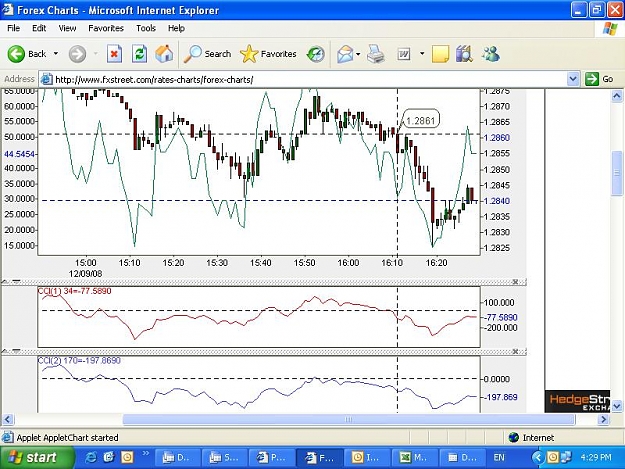Click the CCI(1) 34 indicator label
The image size is (625, 469).
pos(75,291)
